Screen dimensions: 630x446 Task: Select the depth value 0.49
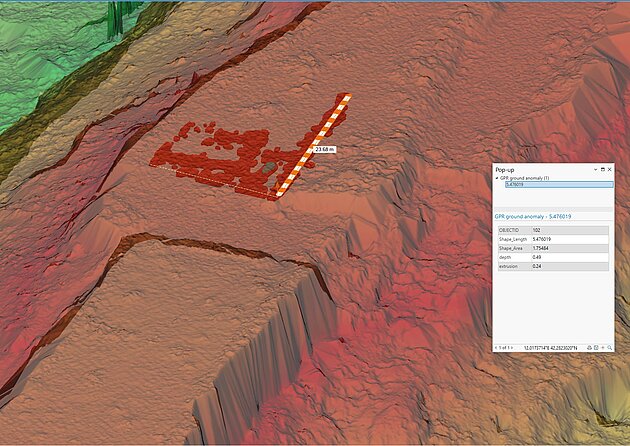537,258
